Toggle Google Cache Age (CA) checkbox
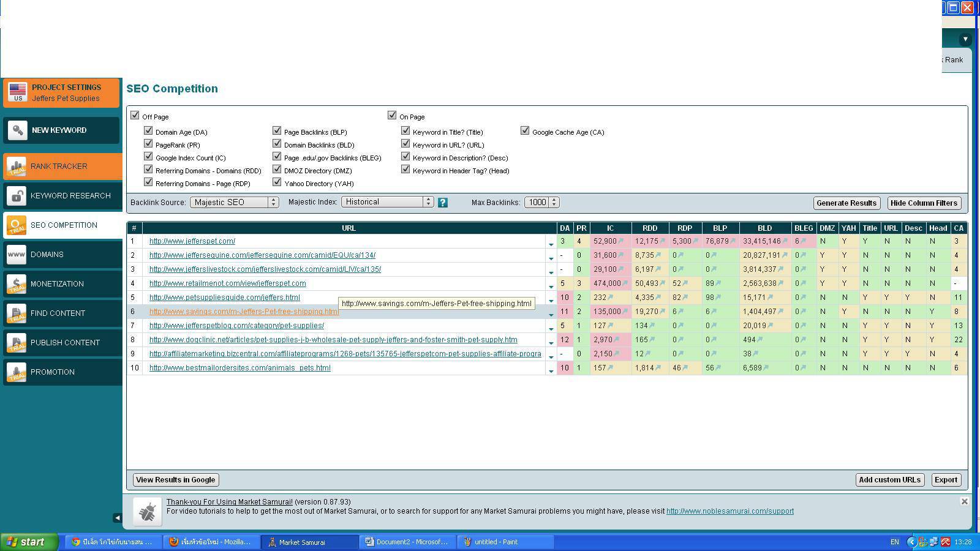 click(525, 130)
